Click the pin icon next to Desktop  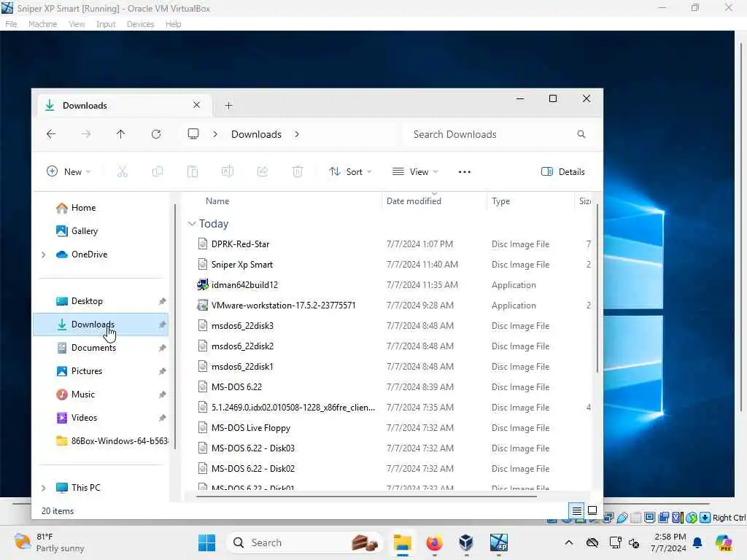[x=163, y=301]
